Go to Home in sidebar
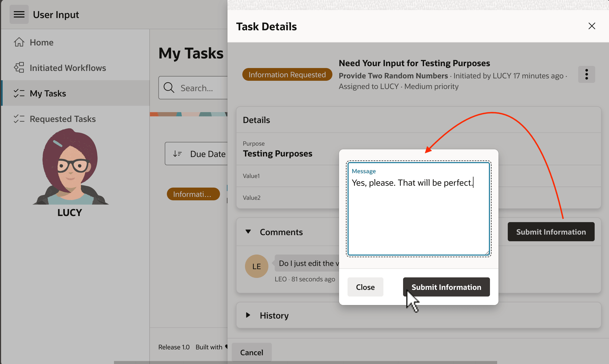The image size is (609, 364). coord(75,42)
